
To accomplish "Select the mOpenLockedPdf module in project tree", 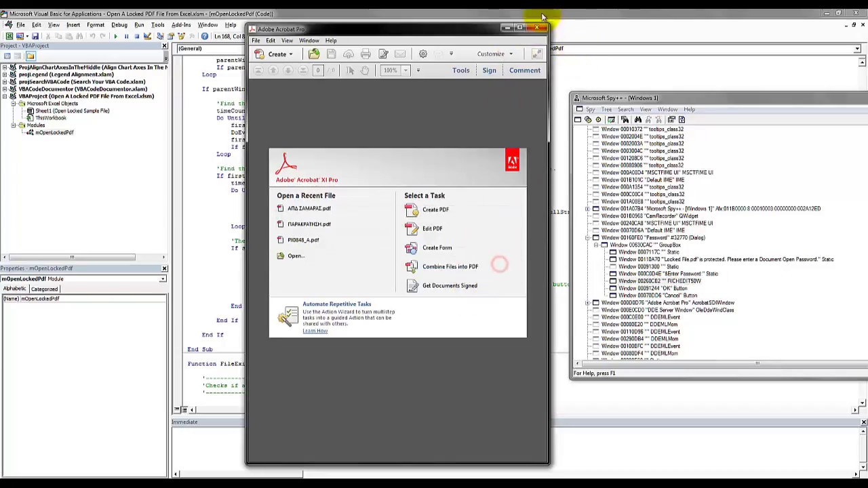I will point(54,132).
